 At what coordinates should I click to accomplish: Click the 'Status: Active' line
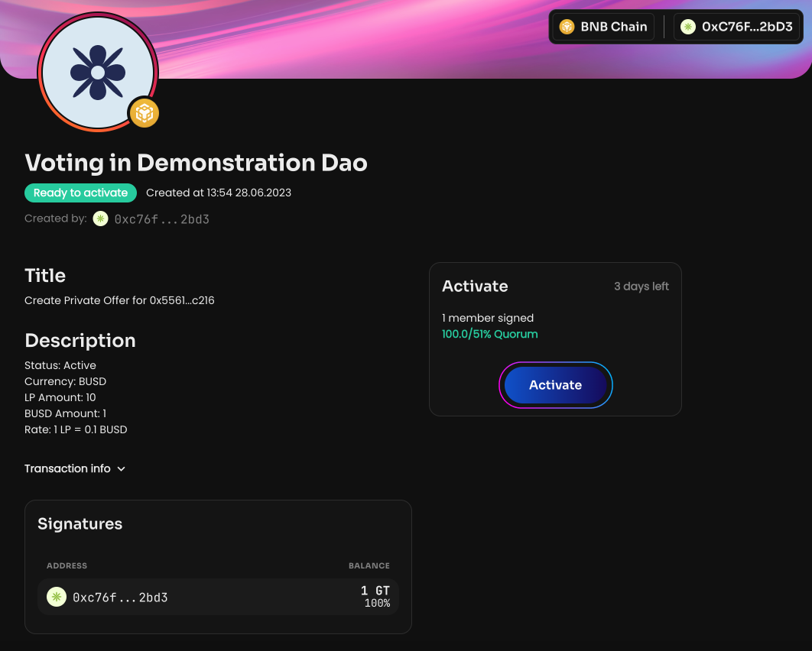60,365
